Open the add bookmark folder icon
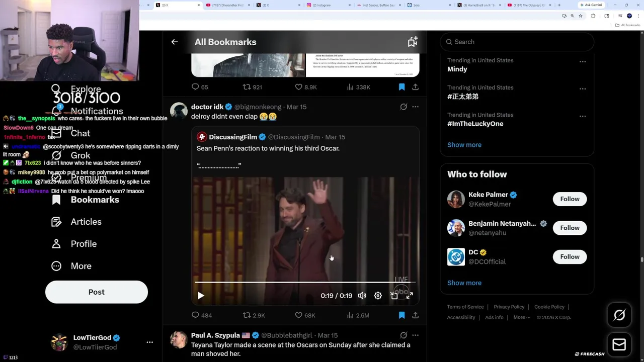 tap(413, 42)
